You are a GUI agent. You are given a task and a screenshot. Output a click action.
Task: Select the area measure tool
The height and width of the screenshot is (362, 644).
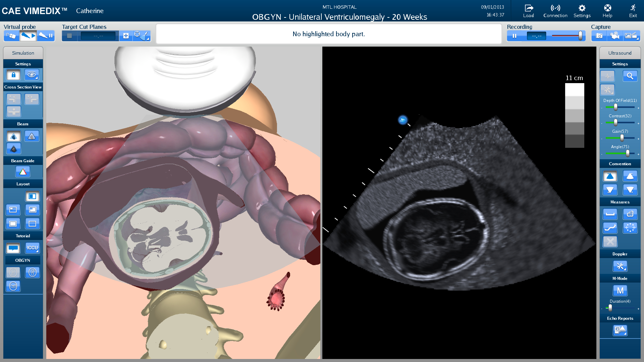630,214
